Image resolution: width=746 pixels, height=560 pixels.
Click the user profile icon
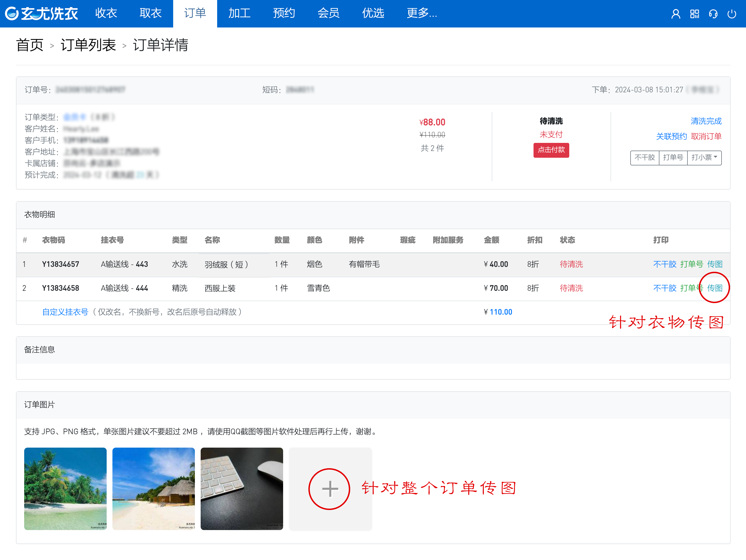pyautogui.click(x=676, y=14)
